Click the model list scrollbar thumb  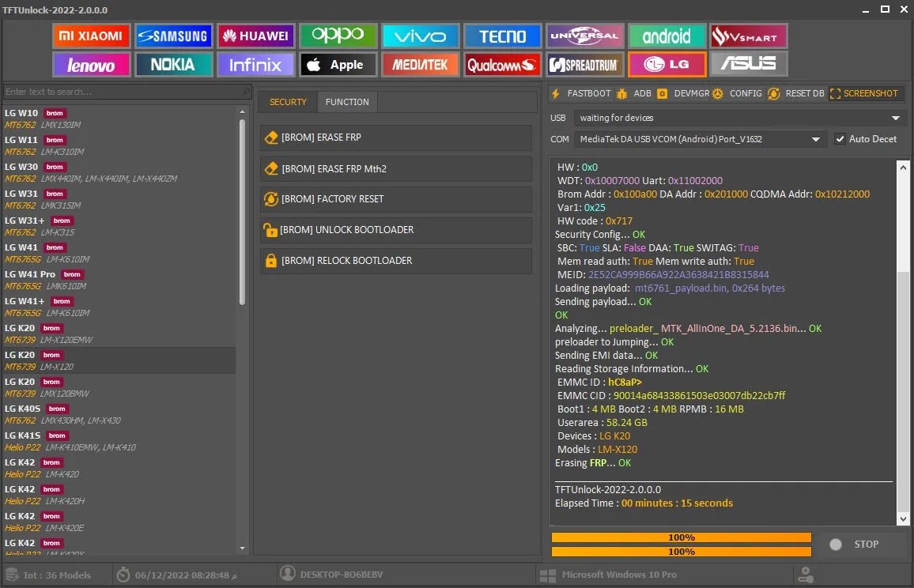pyautogui.click(x=242, y=212)
